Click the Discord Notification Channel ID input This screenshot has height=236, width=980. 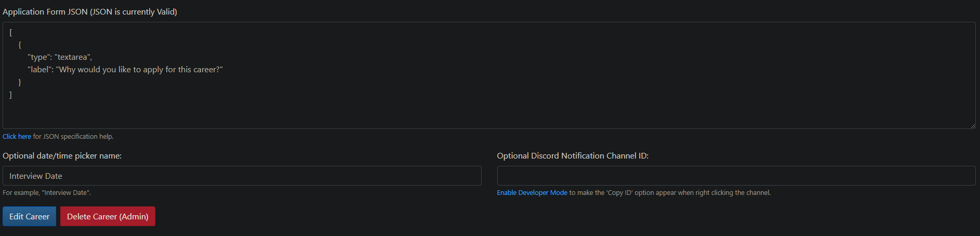736,176
